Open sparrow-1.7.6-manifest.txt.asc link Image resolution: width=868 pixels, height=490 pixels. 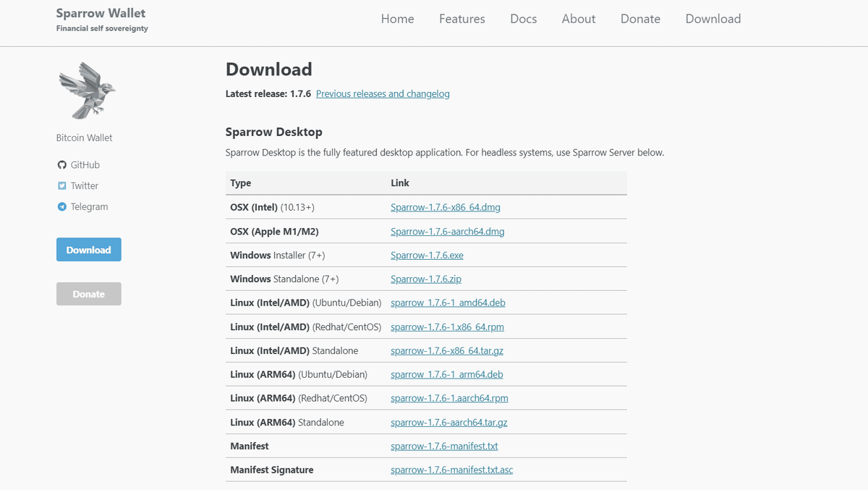tap(452, 470)
